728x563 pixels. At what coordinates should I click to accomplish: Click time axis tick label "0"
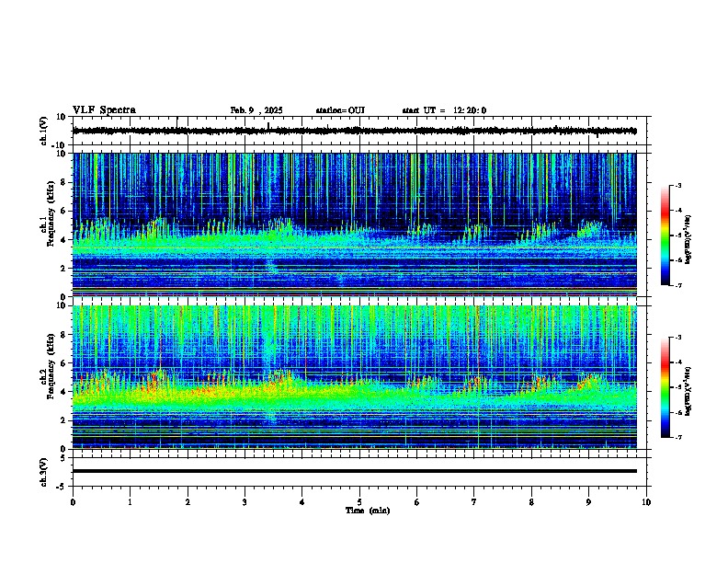[73, 502]
